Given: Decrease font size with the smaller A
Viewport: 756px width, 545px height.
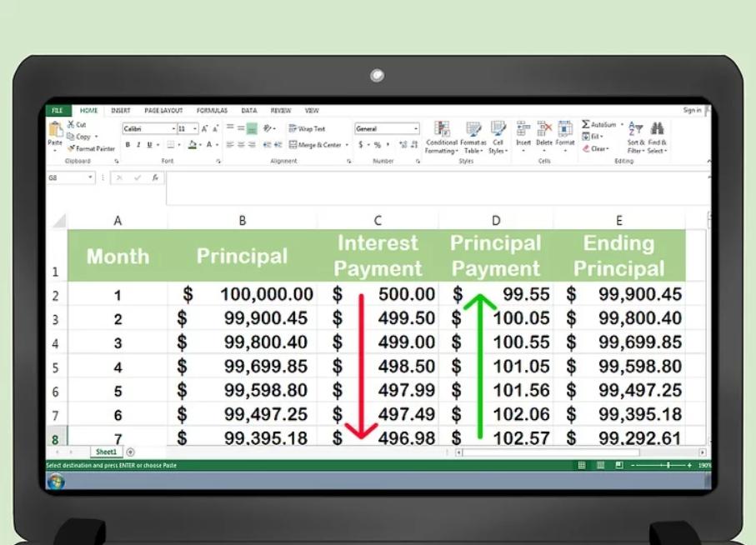Looking at the screenshot, I should pos(215,128).
